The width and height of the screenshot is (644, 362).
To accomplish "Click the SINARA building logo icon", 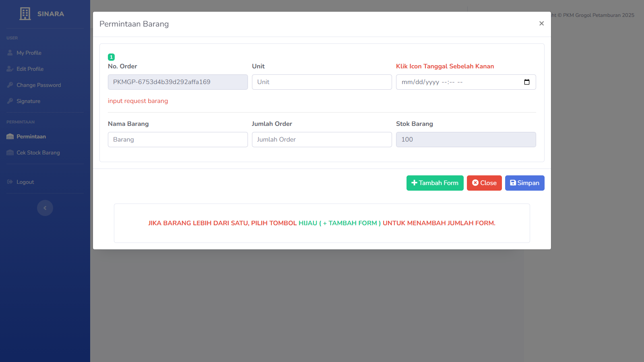I will (25, 14).
